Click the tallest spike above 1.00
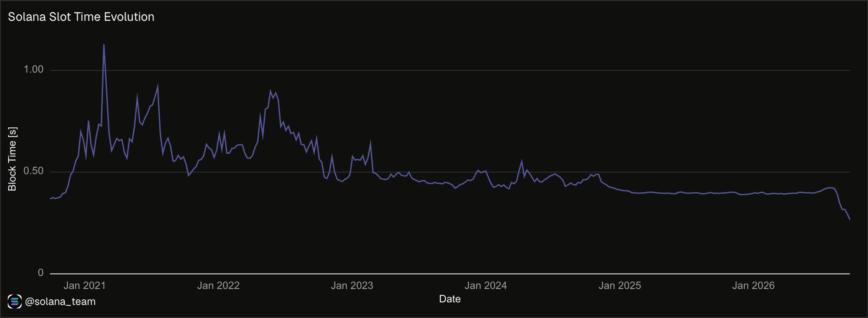868x318 pixels. click(104, 45)
